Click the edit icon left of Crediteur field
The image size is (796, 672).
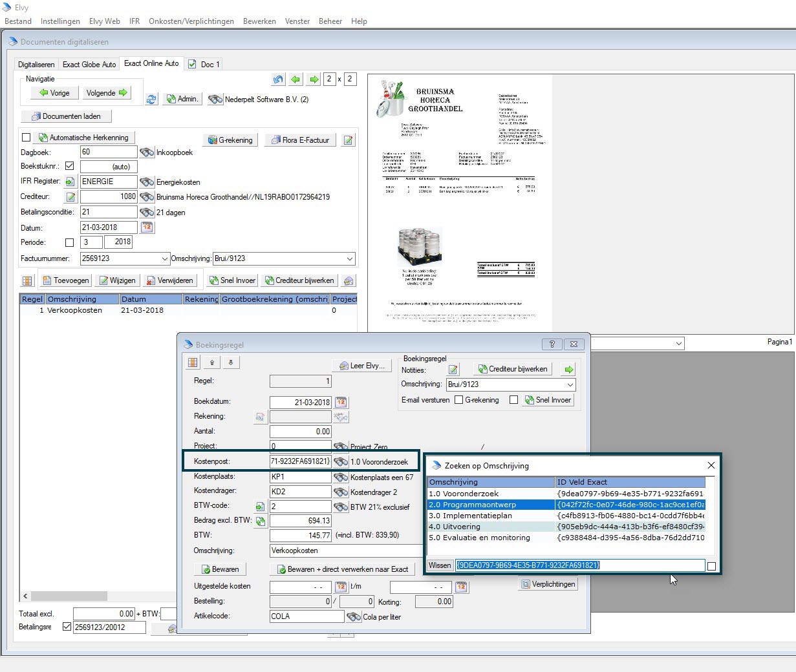click(70, 196)
